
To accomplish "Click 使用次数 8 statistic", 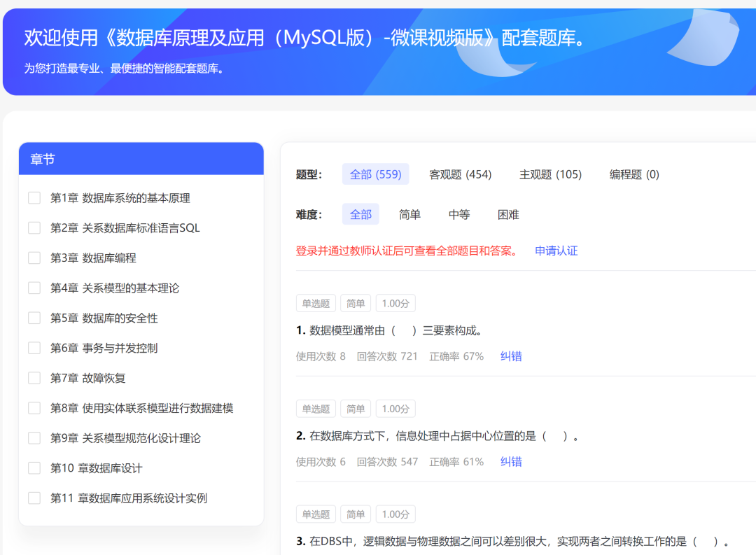I will click(321, 356).
